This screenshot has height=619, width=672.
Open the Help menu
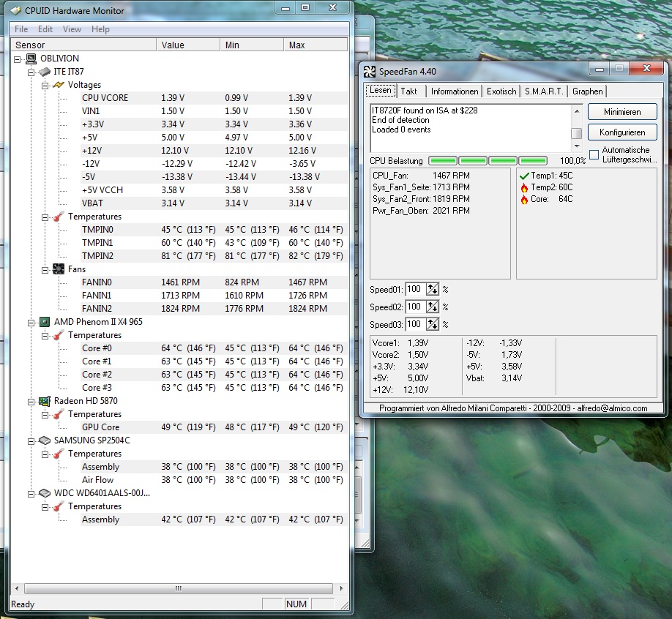100,29
